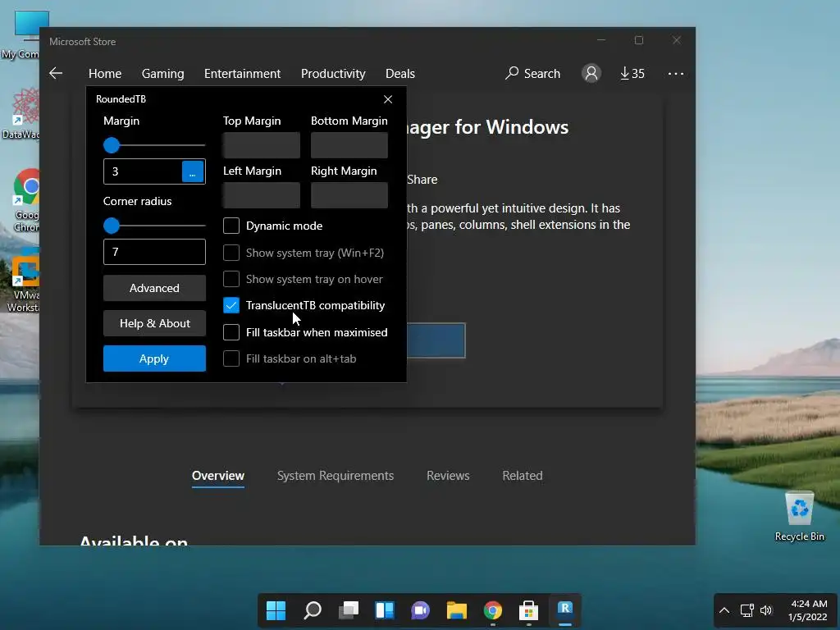Click the Corner radius slider handle
840x630 pixels.
(112, 226)
